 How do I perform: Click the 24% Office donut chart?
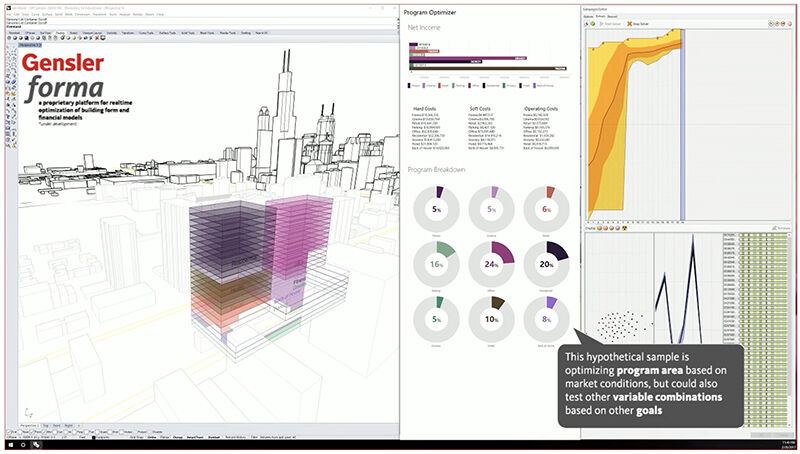point(491,264)
